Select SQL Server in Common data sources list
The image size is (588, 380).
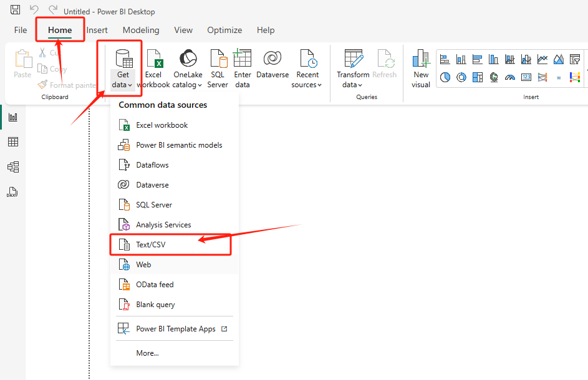(x=175, y=204)
